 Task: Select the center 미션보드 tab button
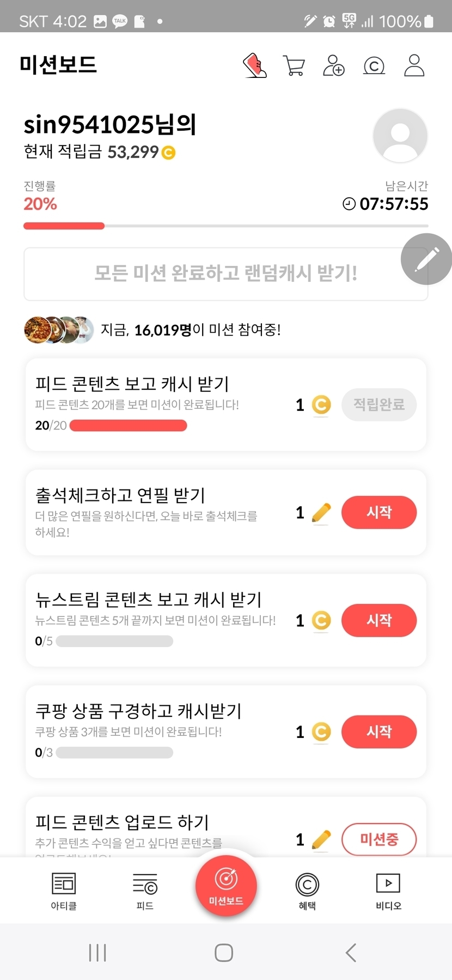point(226,885)
